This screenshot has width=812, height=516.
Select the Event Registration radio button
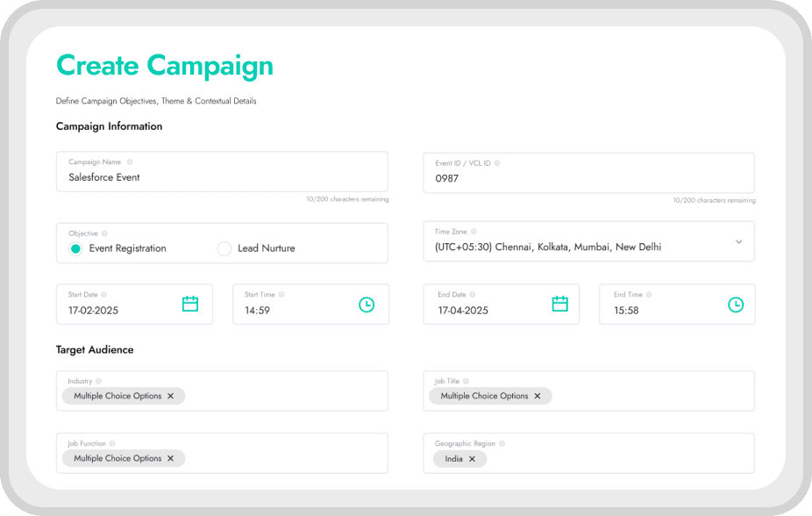75,248
